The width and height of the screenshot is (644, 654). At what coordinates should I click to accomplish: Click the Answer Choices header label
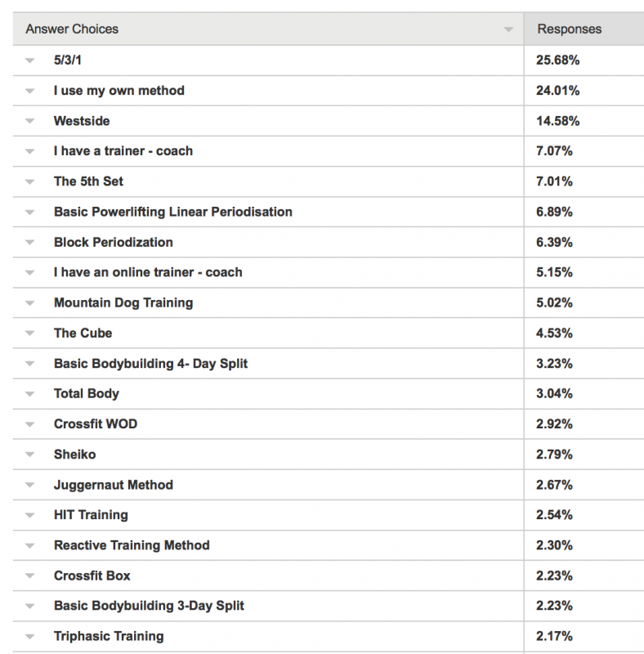coord(72,29)
